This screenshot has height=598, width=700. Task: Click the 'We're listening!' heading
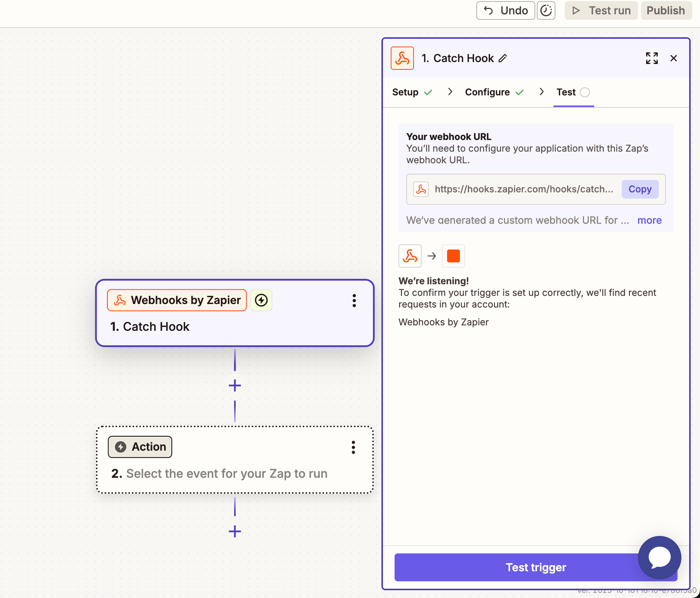click(x=434, y=281)
